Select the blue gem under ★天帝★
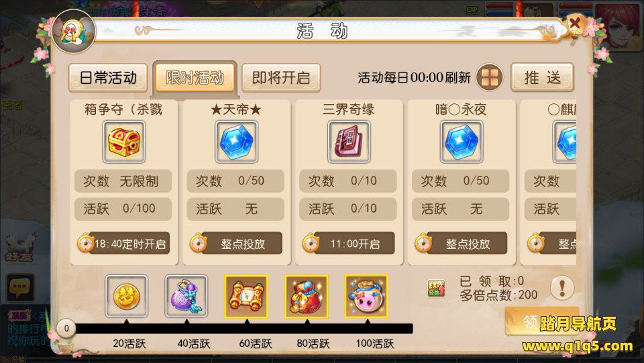Viewport: 644px width, 363px height. 237,142
